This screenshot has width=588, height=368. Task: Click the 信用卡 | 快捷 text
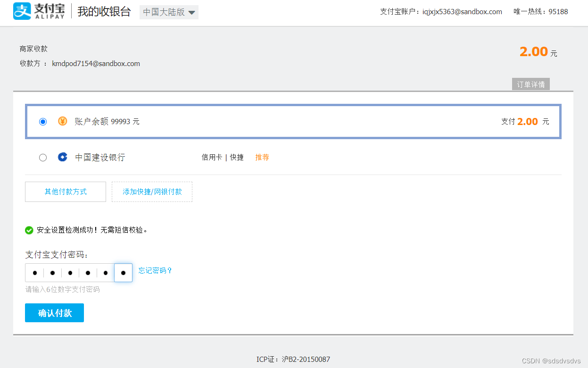pyautogui.click(x=223, y=158)
